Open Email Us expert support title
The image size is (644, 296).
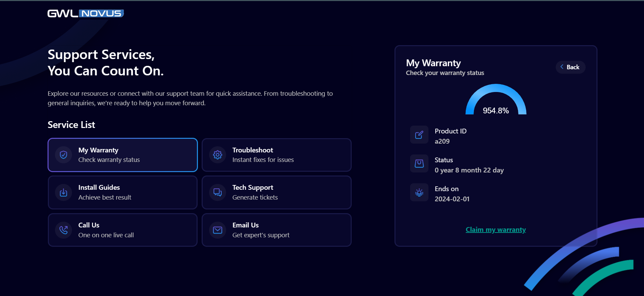coord(245,225)
